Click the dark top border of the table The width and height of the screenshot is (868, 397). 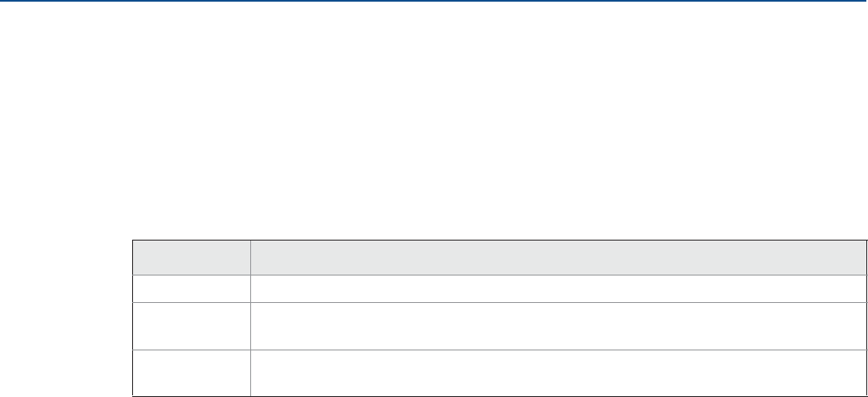click(496, 241)
